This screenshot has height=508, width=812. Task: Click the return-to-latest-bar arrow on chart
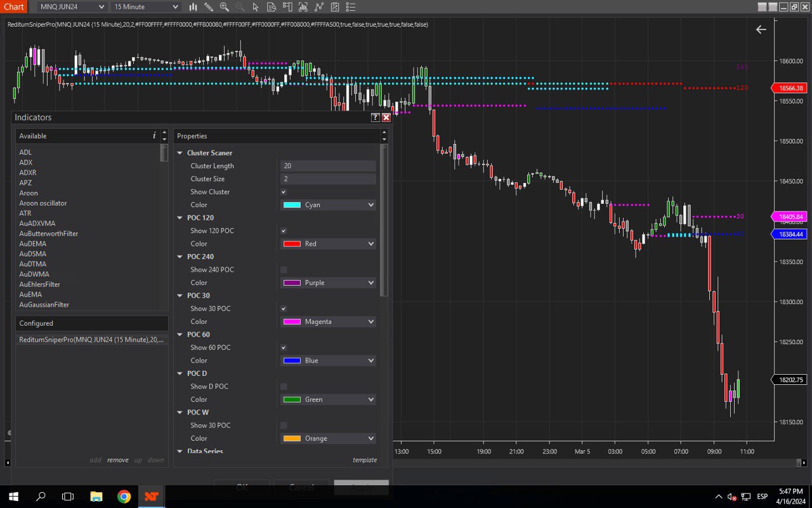[761, 29]
